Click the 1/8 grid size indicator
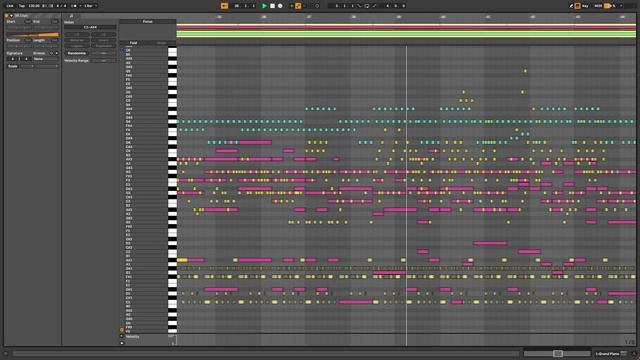640x360 pixels. (630, 342)
